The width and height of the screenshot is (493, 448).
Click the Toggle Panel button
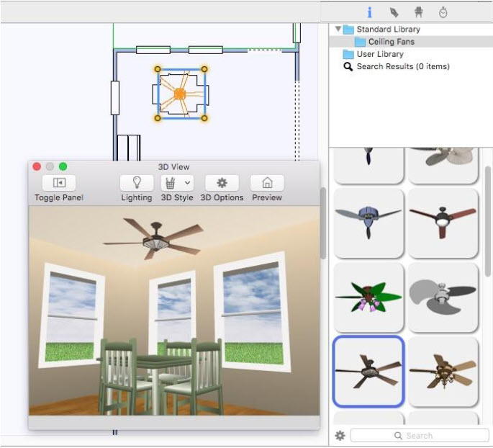[x=59, y=183]
